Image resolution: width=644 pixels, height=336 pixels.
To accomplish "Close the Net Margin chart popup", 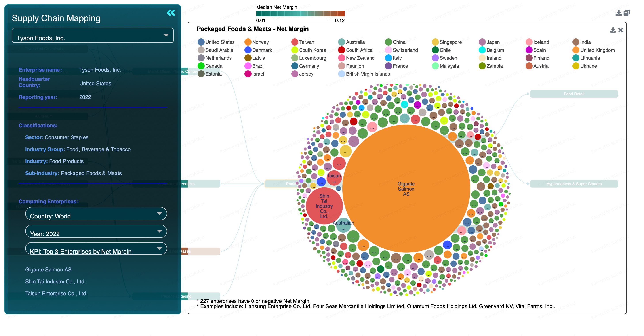I will 621,30.
